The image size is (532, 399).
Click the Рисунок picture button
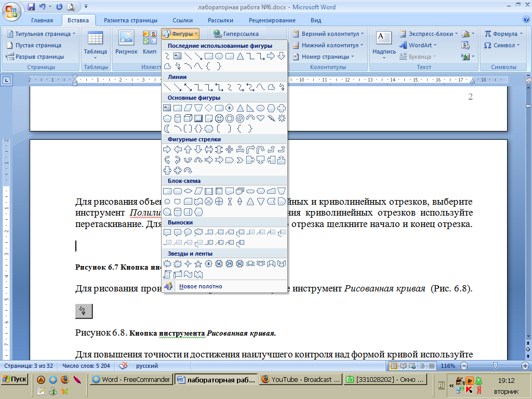(x=126, y=43)
